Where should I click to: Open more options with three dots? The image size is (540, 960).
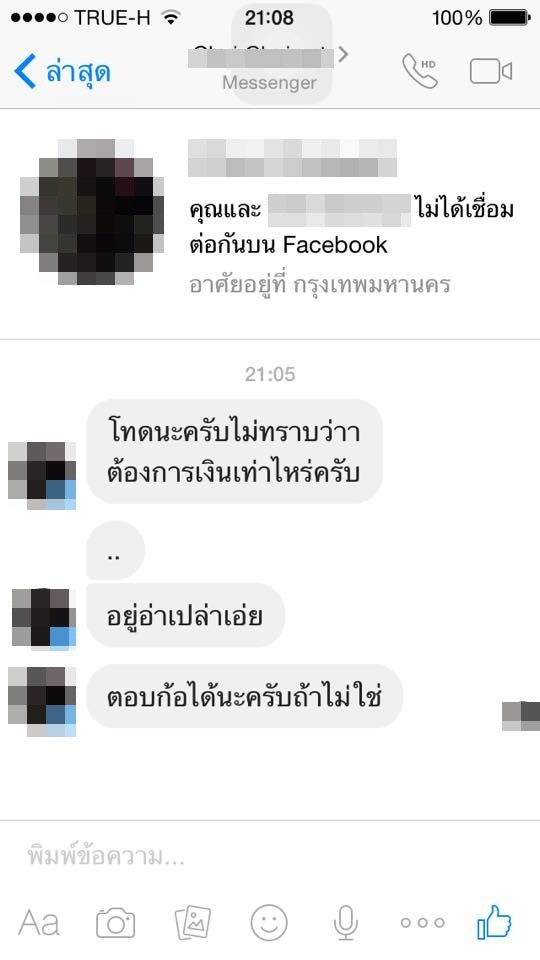point(422,923)
